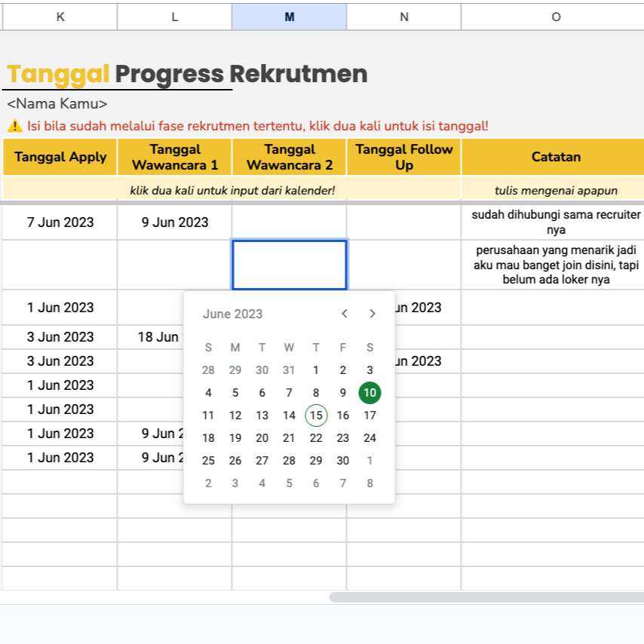Image resolution: width=644 pixels, height=644 pixels.
Task: Click column O header
Action: click(556, 17)
